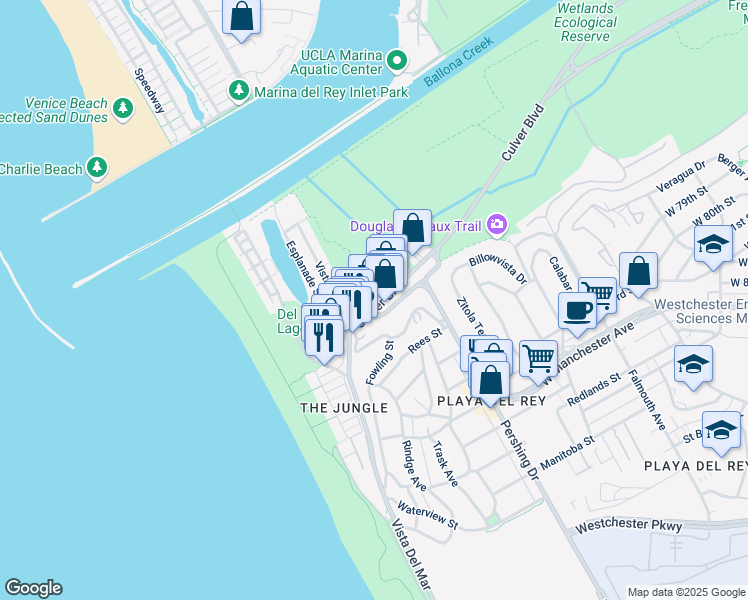Click the Manitoba St label
The height and width of the screenshot is (600, 748).
click(x=568, y=453)
